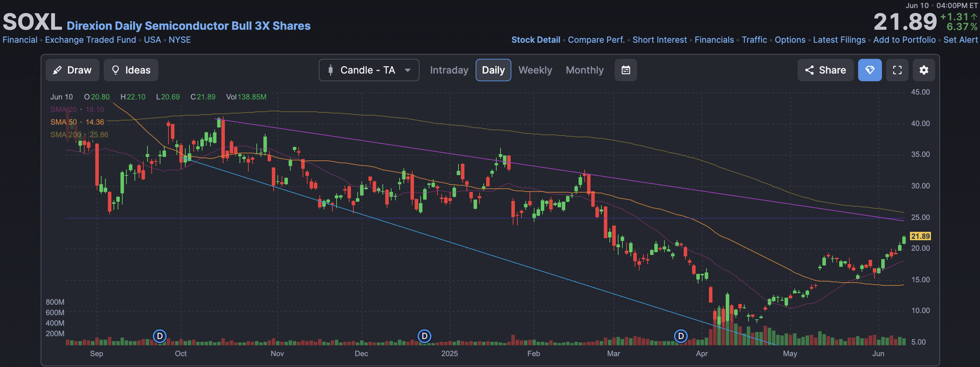Click the blue diamond premium icon
Image resolution: width=980 pixels, height=367 pixels.
pos(870,70)
